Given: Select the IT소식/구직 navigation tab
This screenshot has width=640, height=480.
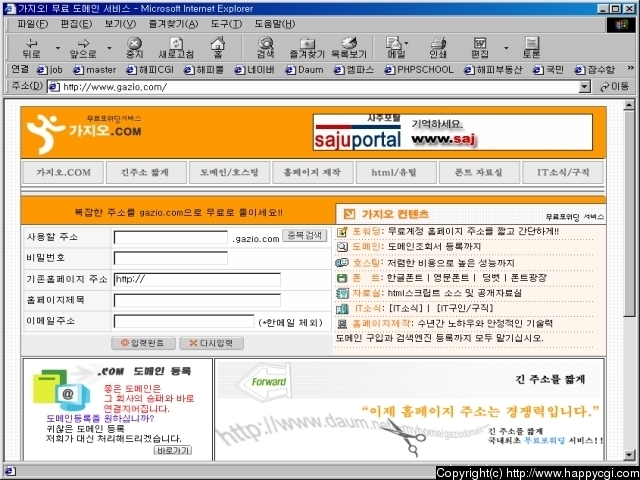Looking at the screenshot, I should point(562,172).
